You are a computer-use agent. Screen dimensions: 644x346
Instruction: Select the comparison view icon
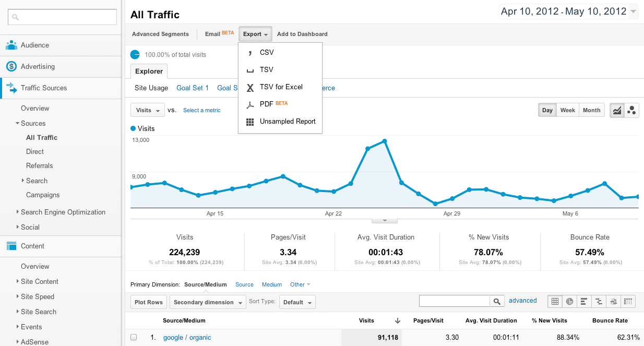[599, 301]
